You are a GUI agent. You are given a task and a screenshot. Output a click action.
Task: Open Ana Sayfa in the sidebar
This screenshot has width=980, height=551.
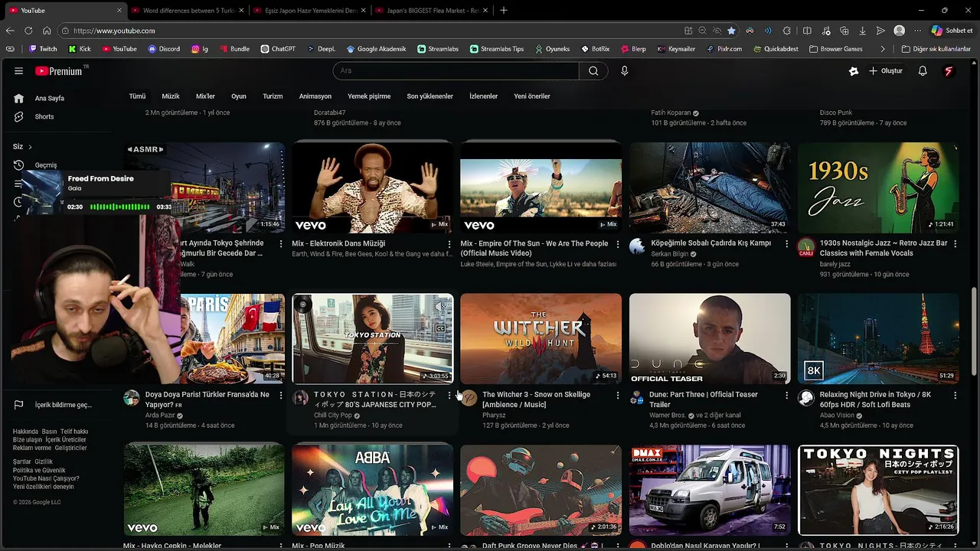49,99
